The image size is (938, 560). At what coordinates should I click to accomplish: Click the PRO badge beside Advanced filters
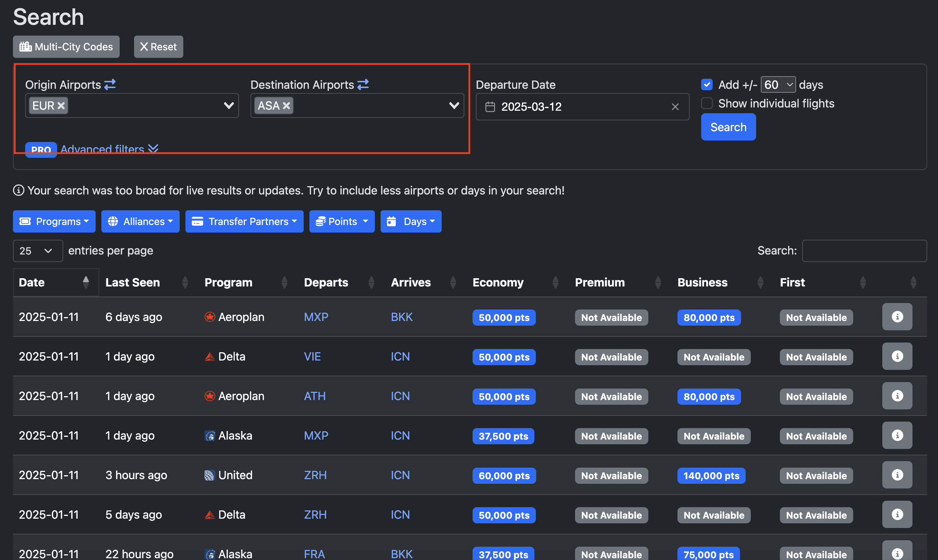point(41,150)
